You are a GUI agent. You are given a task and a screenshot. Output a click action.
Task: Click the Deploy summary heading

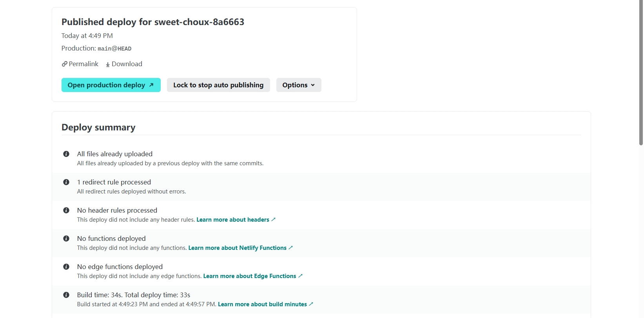[98, 127]
